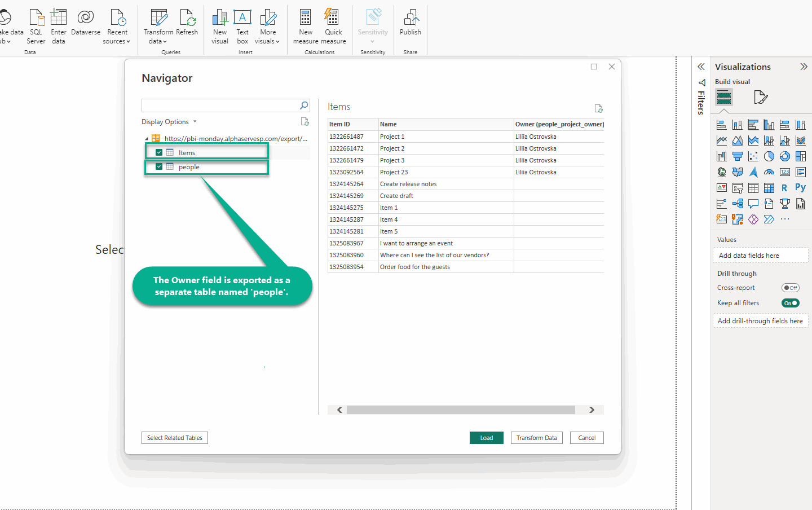This screenshot has width=812, height=510.
Task: Click the horizontal scrollbar right arrow
Action: click(592, 410)
